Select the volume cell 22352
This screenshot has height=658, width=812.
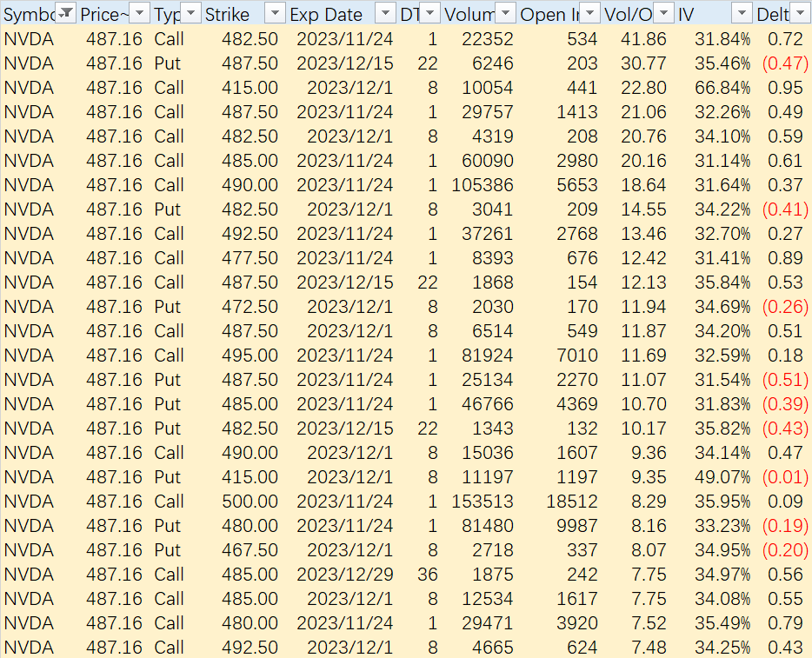coord(488,39)
